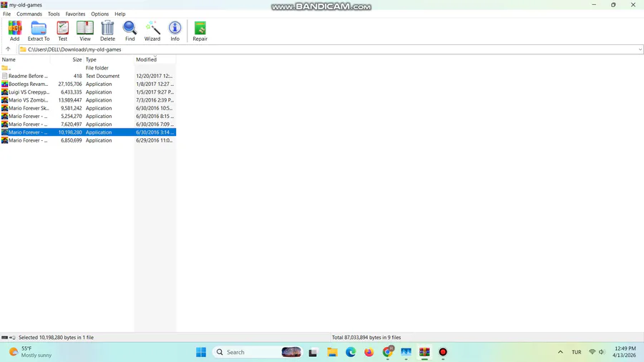Click the "File folder" type cell
This screenshot has height=362, width=644.
97,68
